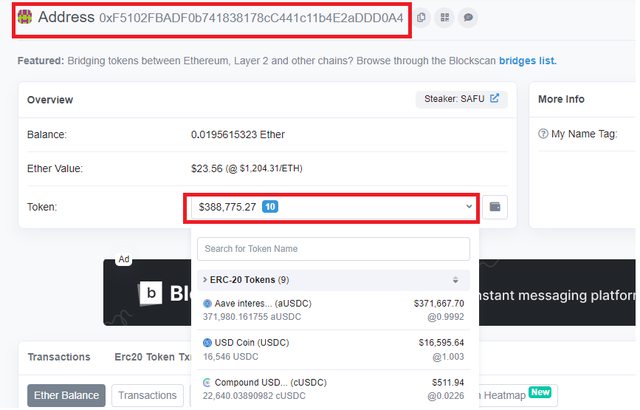Image resolution: width=640 pixels, height=410 pixels.
Task: Switch to the Transactions tab
Action: click(x=58, y=357)
